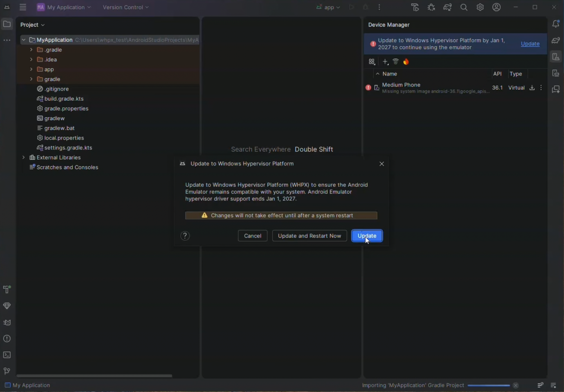Image resolution: width=564 pixels, height=392 pixels.
Task: Open the app run configuration dropdown
Action: [x=328, y=7]
